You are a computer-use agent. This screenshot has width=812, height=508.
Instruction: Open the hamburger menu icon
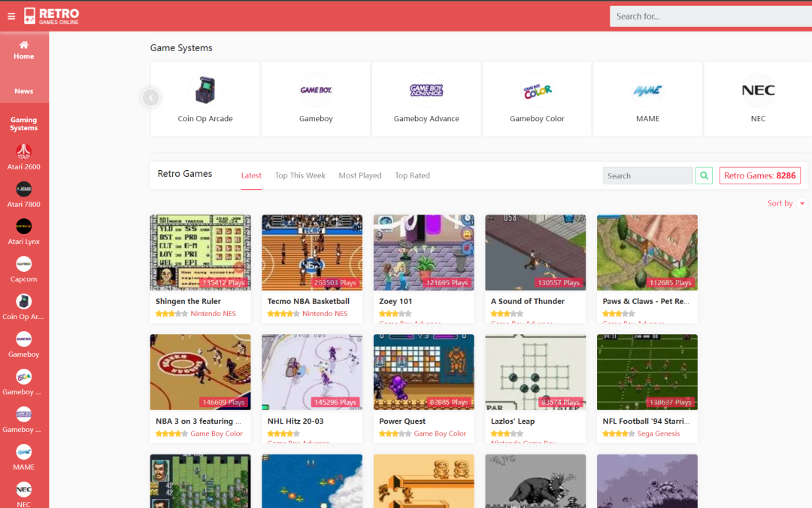tap(11, 17)
